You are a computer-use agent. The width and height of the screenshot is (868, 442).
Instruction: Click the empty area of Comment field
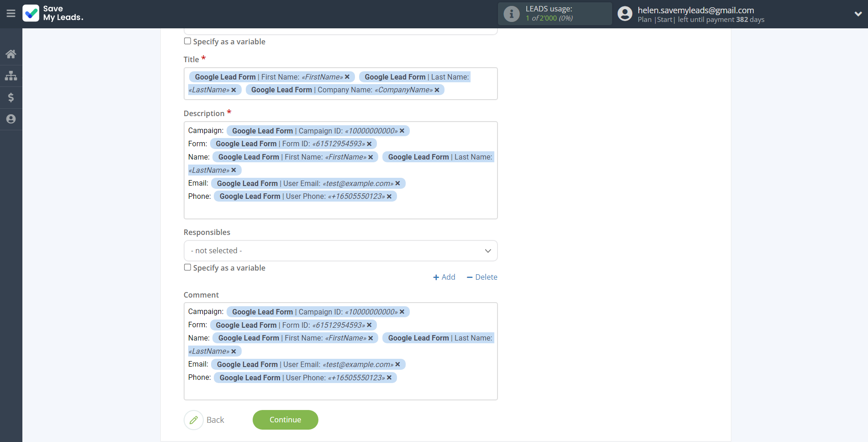340,391
